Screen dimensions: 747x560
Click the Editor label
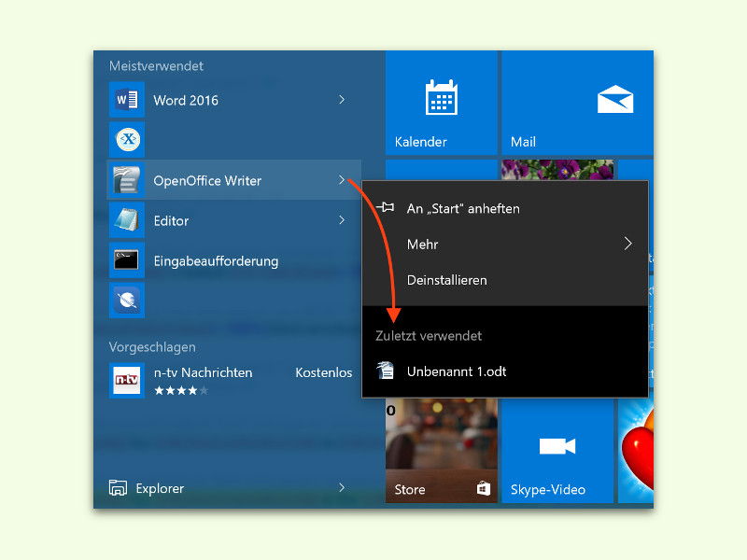pos(171,221)
